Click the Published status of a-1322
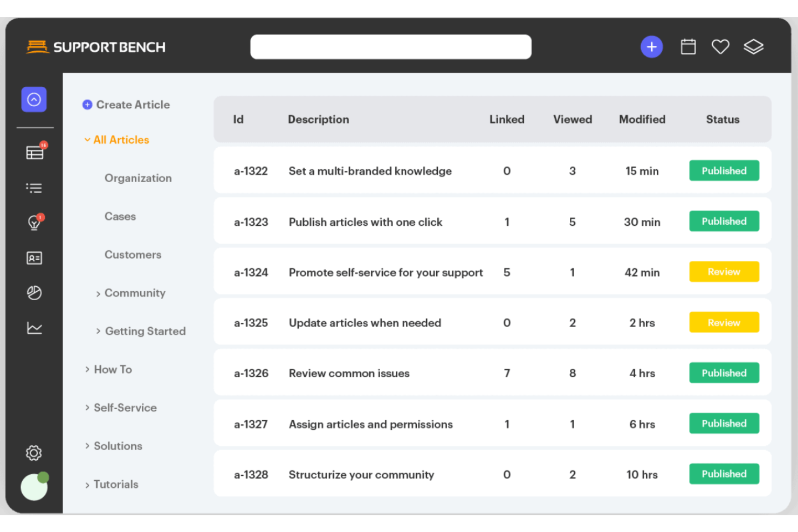Screen dimensions: 798x532 724,170
